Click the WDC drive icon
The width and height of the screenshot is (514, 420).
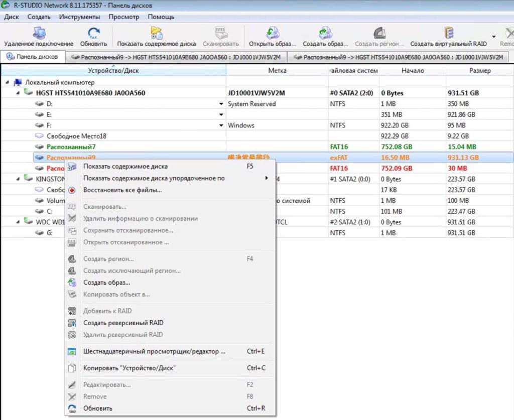pyautogui.click(x=29, y=222)
